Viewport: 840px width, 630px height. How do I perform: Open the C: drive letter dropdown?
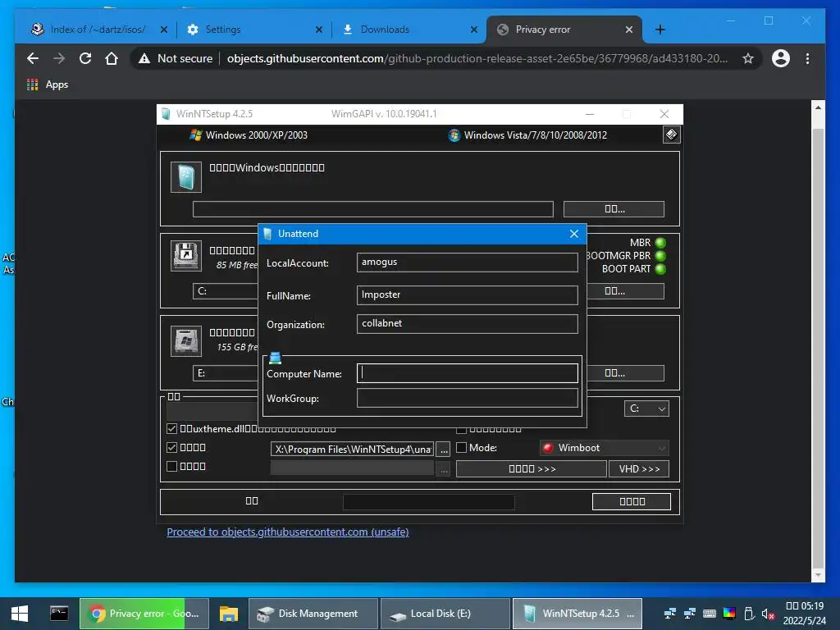click(646, 409)
